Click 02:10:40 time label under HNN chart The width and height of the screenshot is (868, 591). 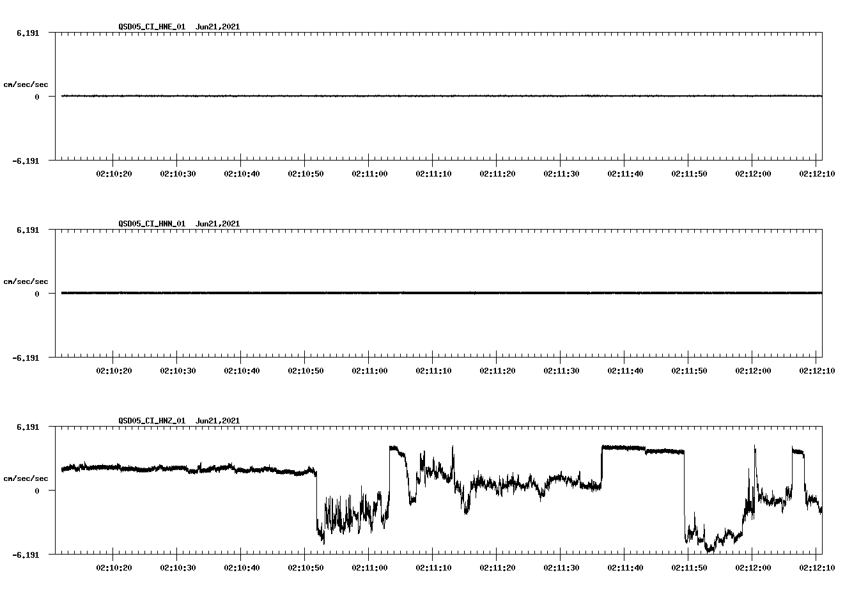[242, 370]
